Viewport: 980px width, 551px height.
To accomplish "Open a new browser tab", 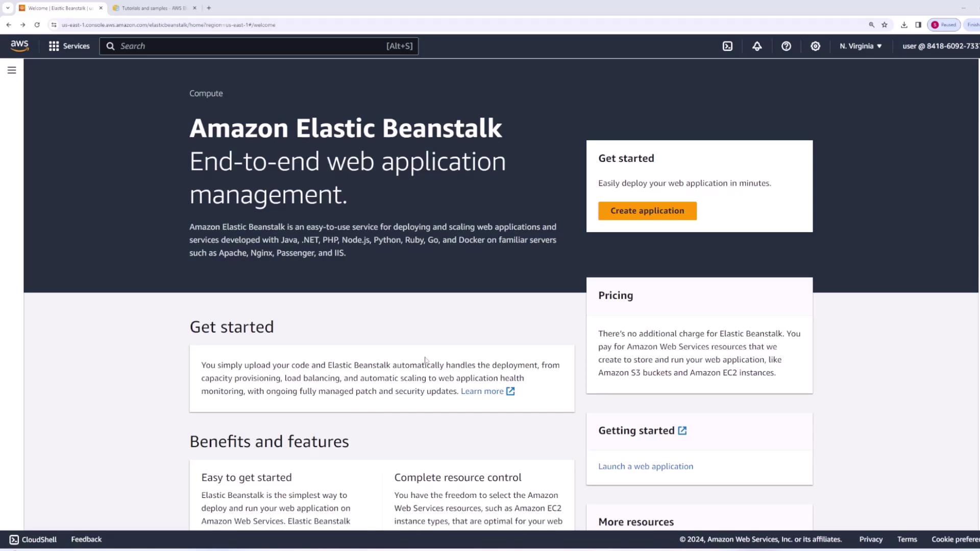I will (209, 8).
